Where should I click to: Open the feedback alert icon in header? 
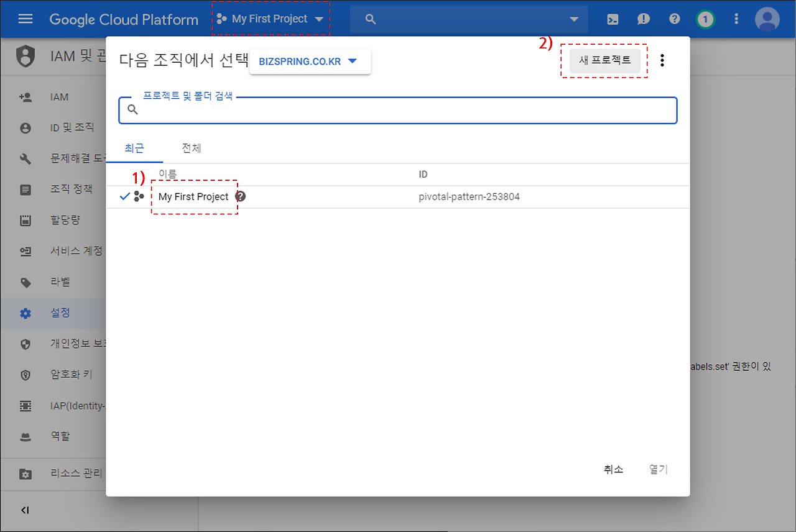(x=644, y=19)
